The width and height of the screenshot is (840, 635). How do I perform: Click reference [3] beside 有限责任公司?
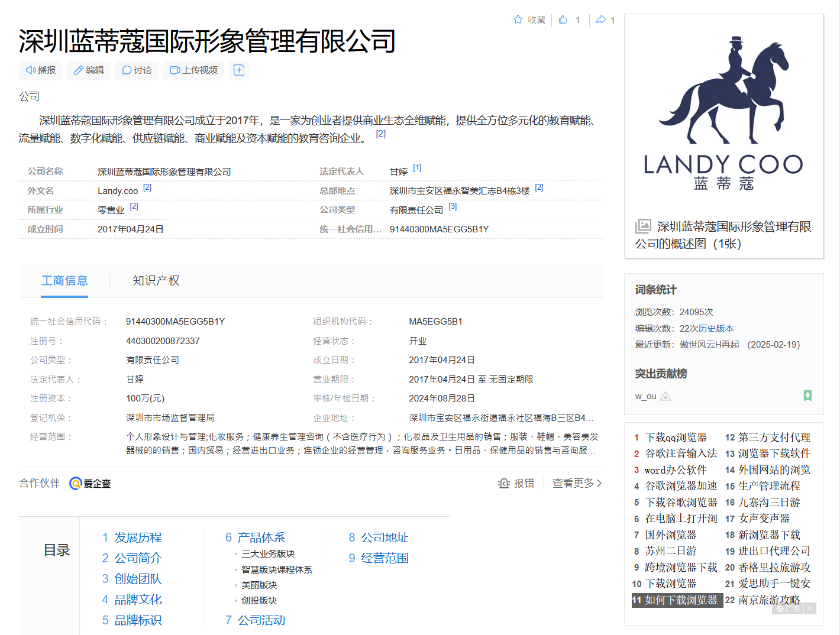pyautogui.click(x=453, y=206)
